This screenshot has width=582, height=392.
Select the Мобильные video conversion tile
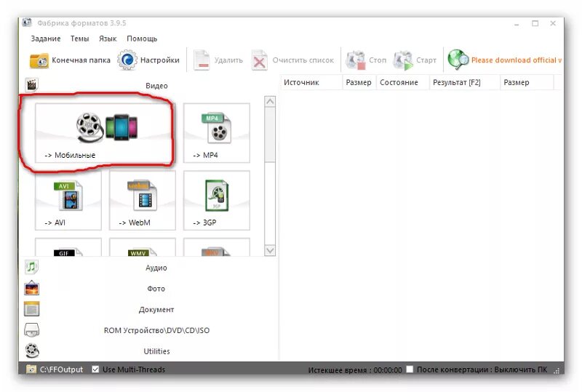105,133
